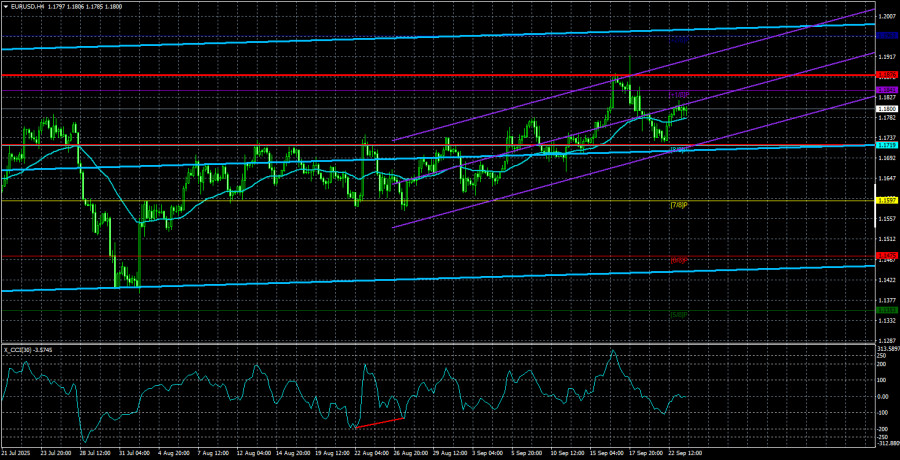The height and width of the screenshot is (460, 900).
Task: Select the X_CCI(30) indicator label
Action: [x=22, y=349]
